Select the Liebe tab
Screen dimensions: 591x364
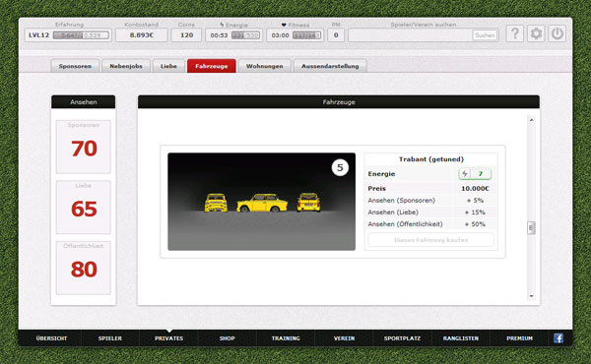coord(168,66)
